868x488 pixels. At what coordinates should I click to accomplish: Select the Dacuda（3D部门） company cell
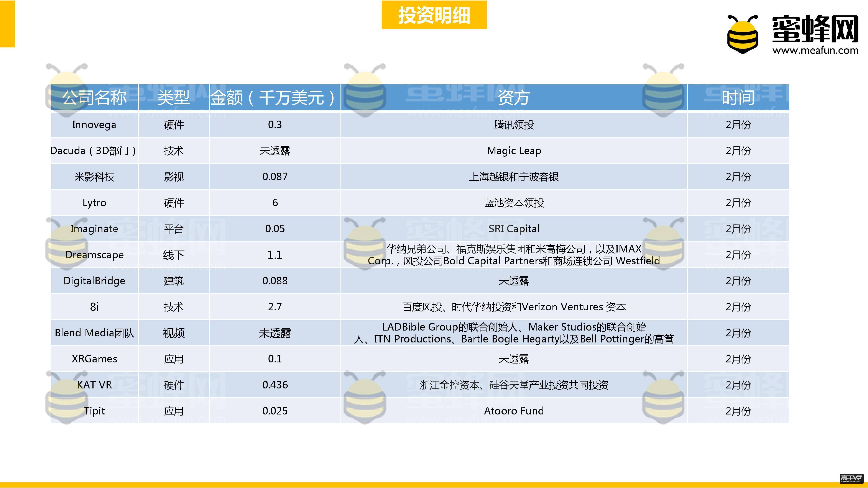click(x=94, y=151)
